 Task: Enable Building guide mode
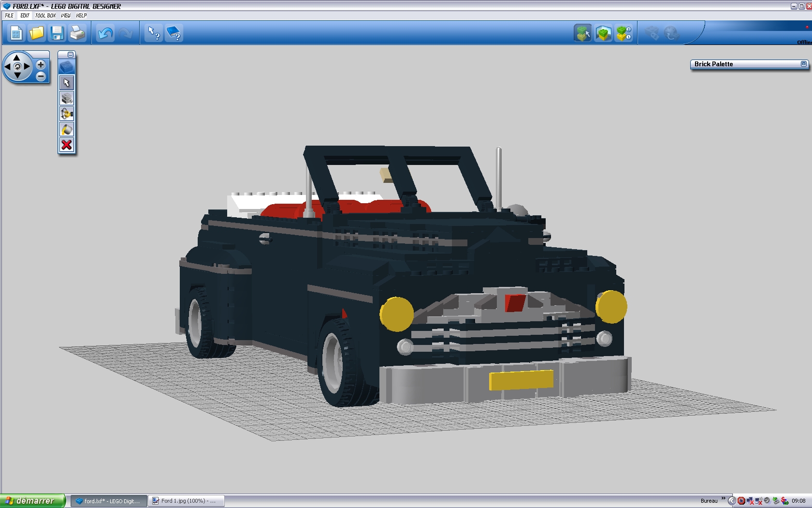pos(623,33)
